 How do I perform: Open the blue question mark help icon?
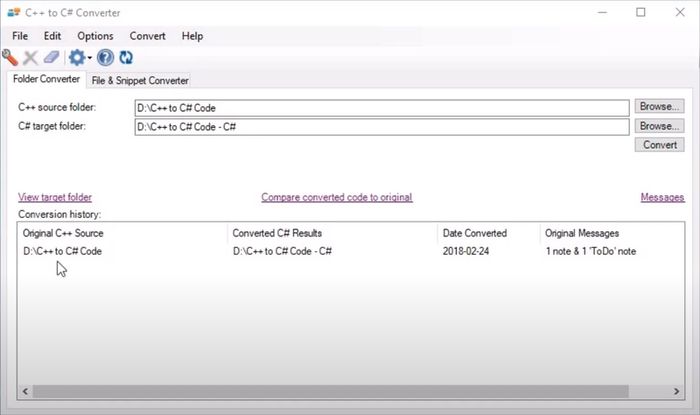(x=106, y=58)
